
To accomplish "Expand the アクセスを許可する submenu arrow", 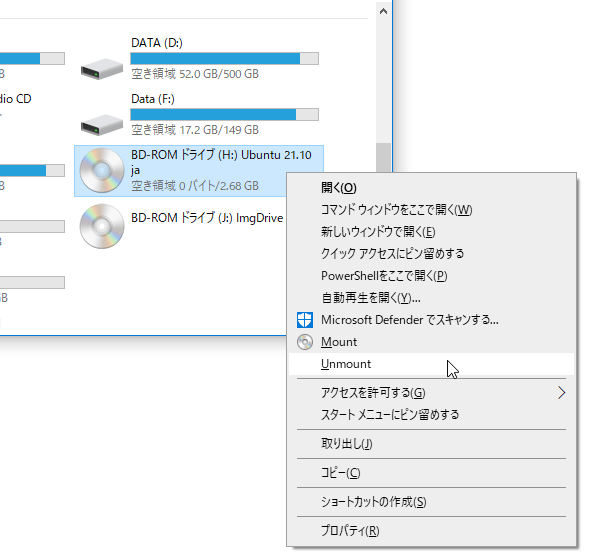I will [561, 393].
